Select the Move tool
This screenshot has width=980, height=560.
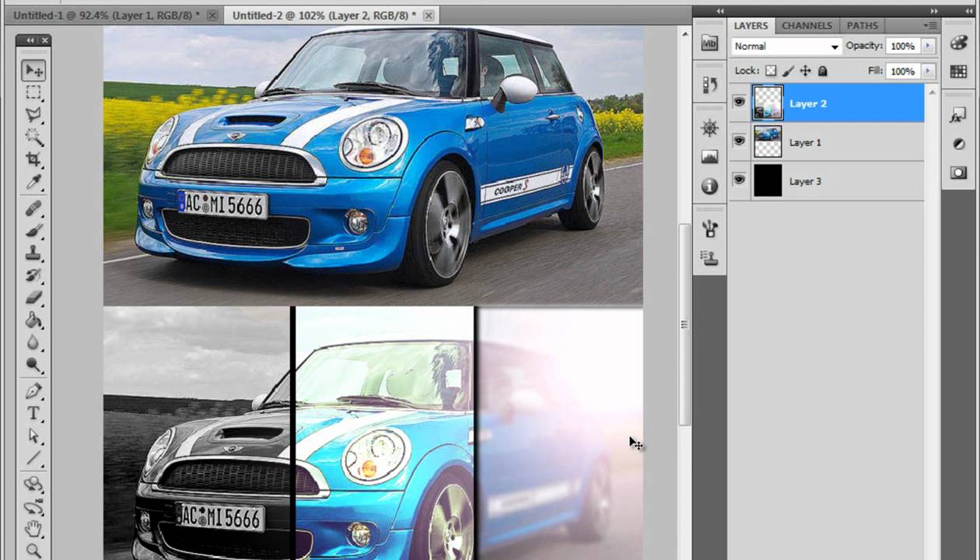[33, 71]
